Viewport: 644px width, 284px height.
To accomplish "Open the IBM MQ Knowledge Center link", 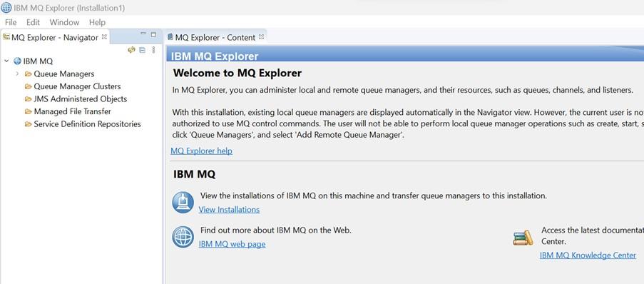I will pos(588,255).
